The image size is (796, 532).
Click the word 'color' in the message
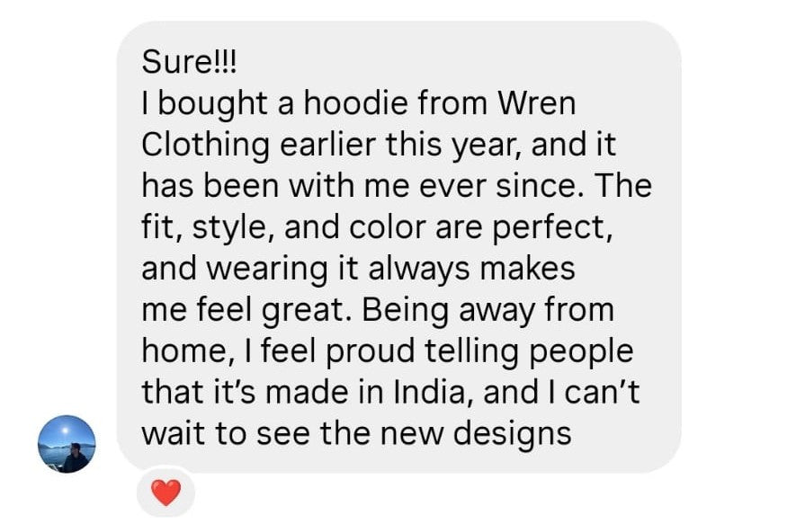pyautogui.click(x=388, y=227)
